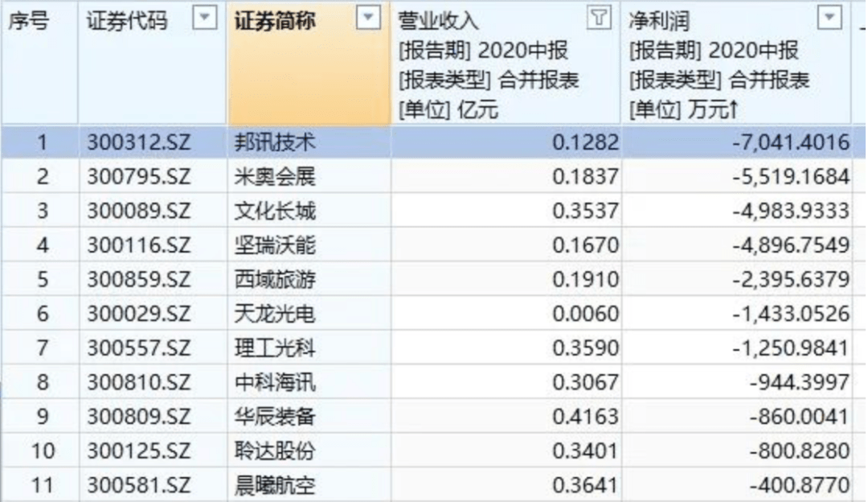
Task: Click row number 11 in 序号 column
Action: [x=43, y=486]
